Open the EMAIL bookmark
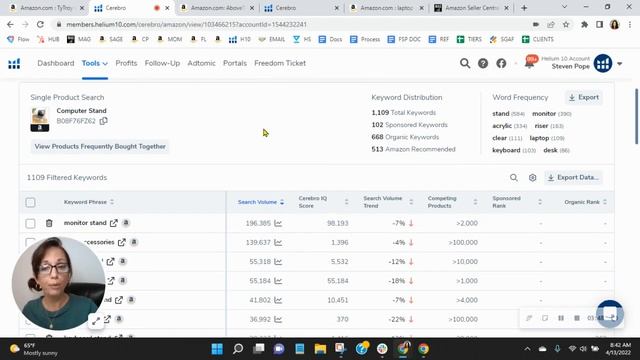This screenshot has width=640, height=360. click(271, 39)
